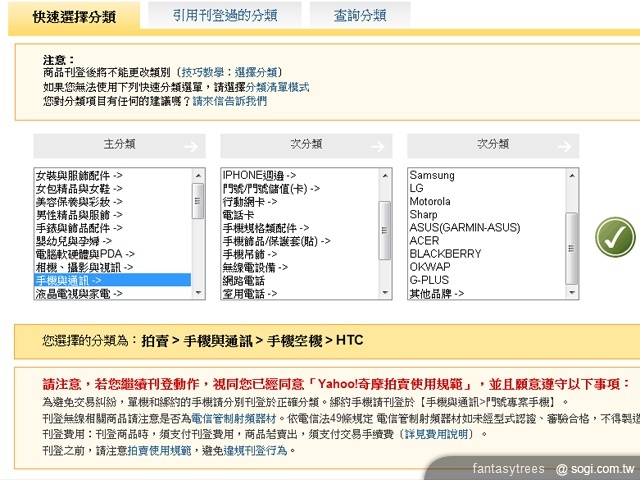Switch to the 引用刊登過的分類 tab

click(224, 15)
